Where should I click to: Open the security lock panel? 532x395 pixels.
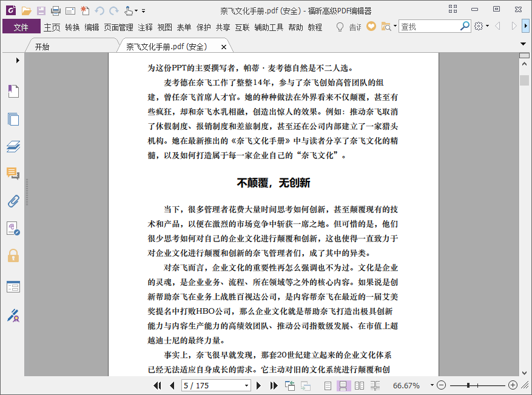pyautogui.click(x=13, y=255)
